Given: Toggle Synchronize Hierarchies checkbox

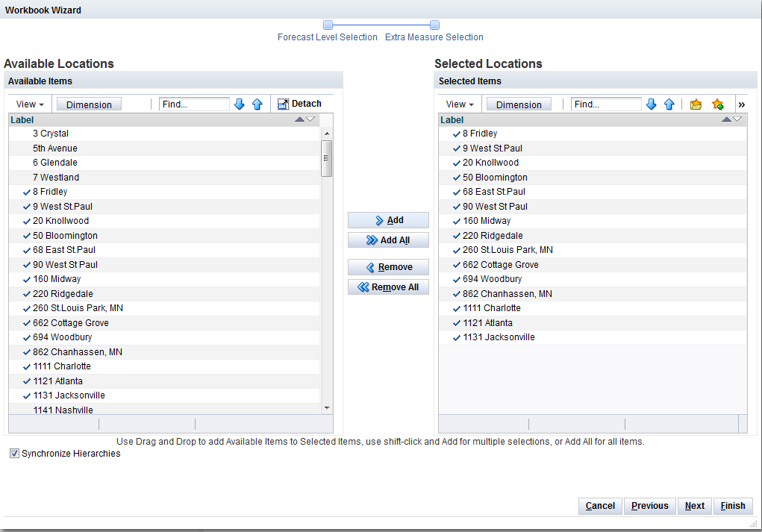Looking at the screenshot, I should coord(15,454).
